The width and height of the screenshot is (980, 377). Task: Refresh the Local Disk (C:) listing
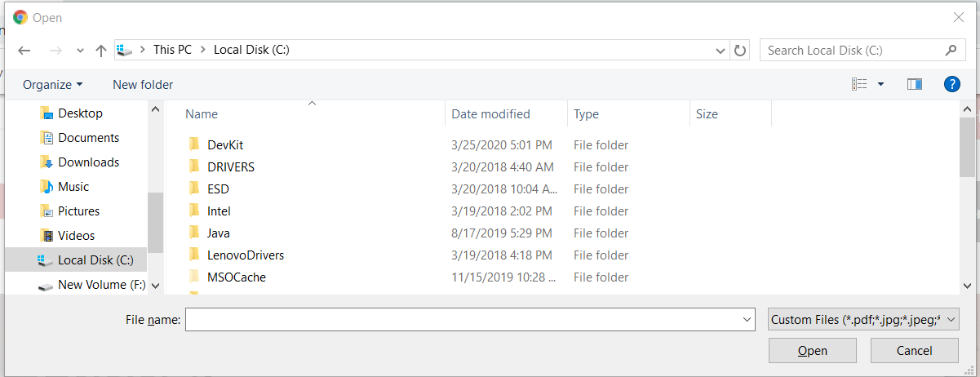(740, 51)
